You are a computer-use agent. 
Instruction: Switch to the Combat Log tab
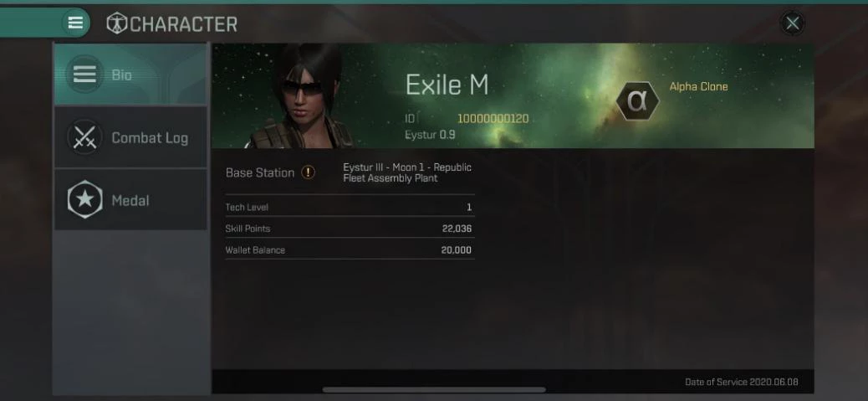tap(130, 137)
